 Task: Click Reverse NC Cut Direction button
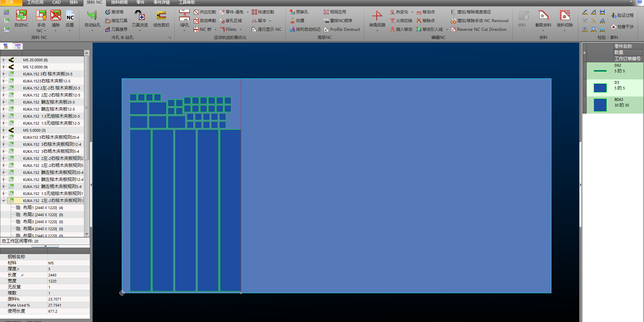click(479, 29)
